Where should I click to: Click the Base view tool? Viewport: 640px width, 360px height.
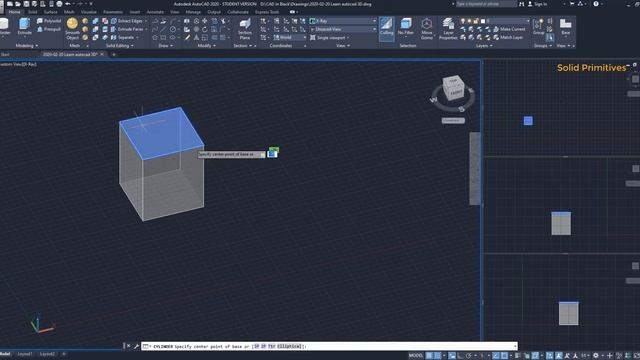[565, 27]
